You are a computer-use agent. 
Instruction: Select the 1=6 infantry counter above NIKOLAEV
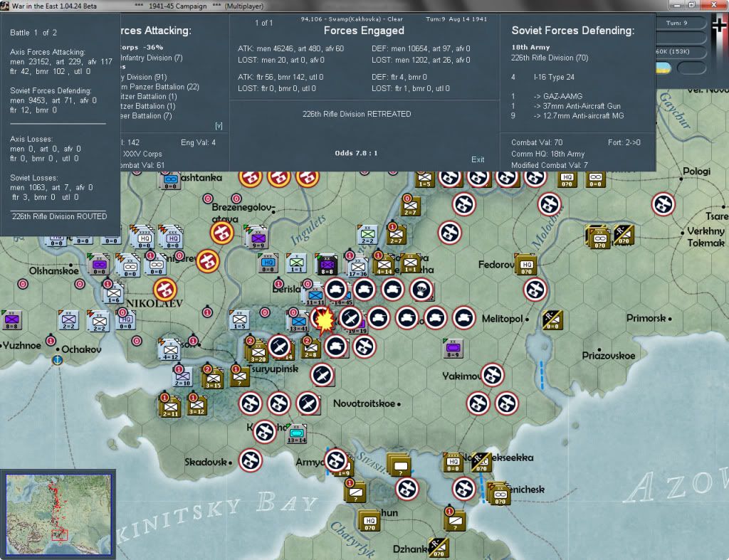click(113, 293)
